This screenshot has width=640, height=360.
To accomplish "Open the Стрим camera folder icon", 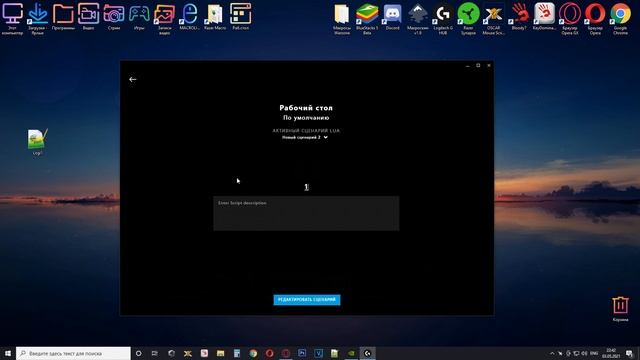I will [114, 17].
